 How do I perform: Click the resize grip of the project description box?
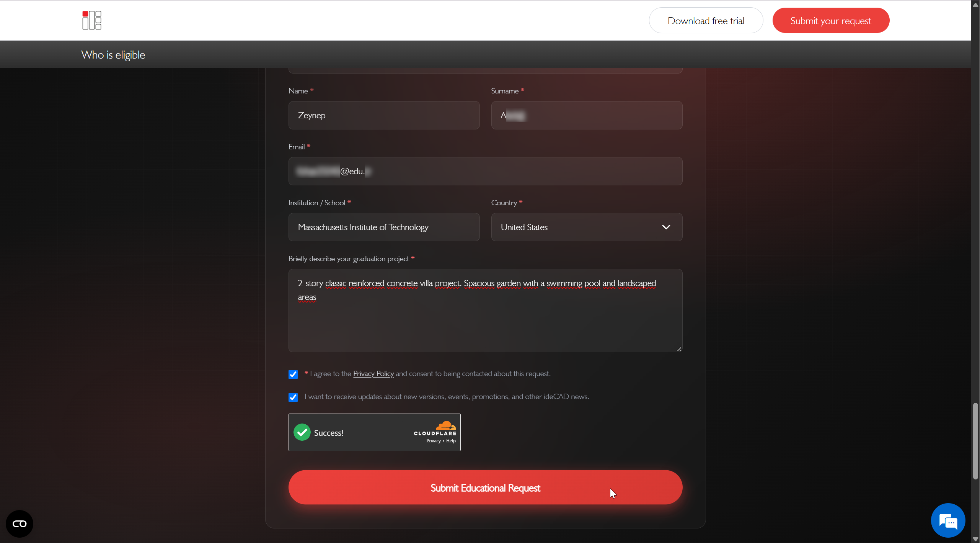(679, 348)
